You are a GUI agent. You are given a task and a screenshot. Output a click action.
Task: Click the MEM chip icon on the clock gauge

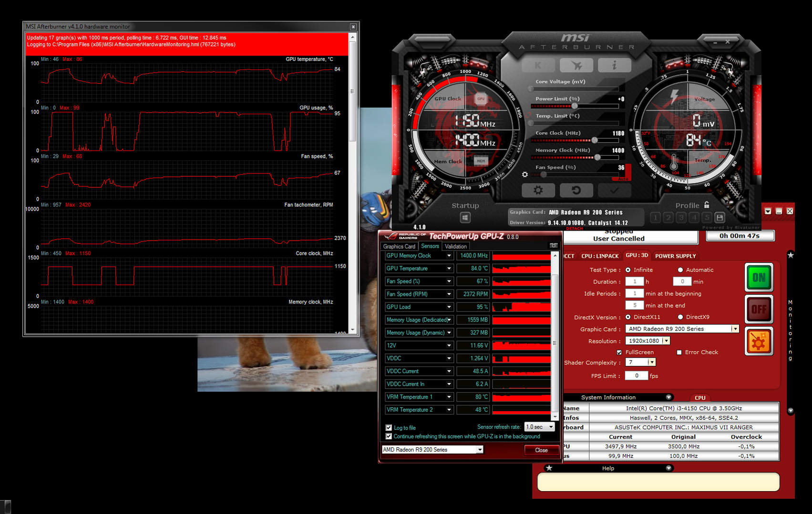tap(481, 161)
